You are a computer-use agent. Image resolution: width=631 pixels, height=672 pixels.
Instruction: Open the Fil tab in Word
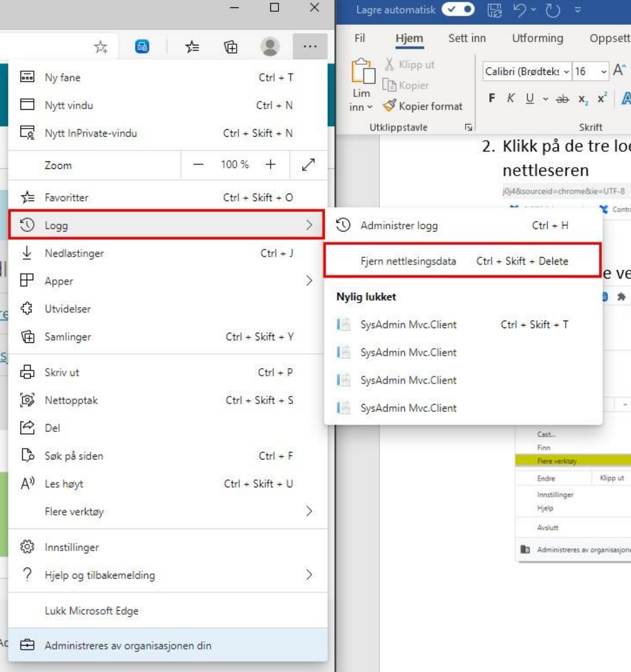pyautogui.click(x=360, y=38)
